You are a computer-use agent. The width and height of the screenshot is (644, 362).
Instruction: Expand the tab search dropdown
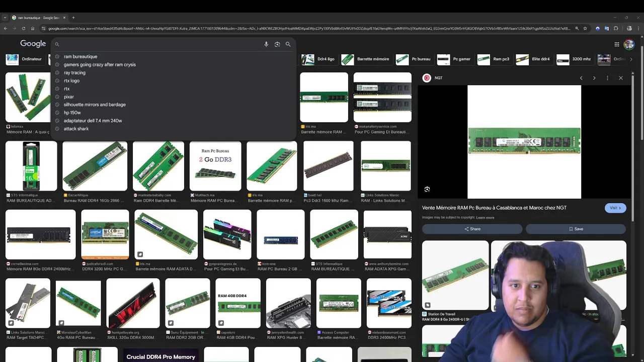(x=5, y=18)
